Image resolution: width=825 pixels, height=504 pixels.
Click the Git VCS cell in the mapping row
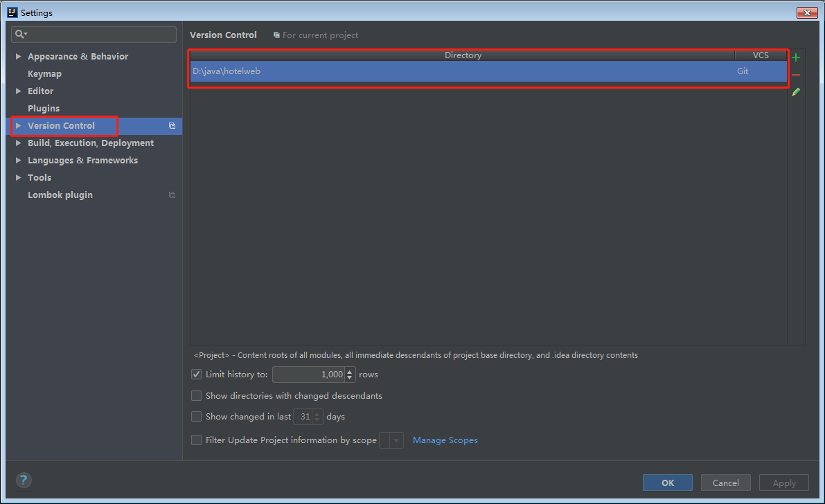click(x=761, y=71)
